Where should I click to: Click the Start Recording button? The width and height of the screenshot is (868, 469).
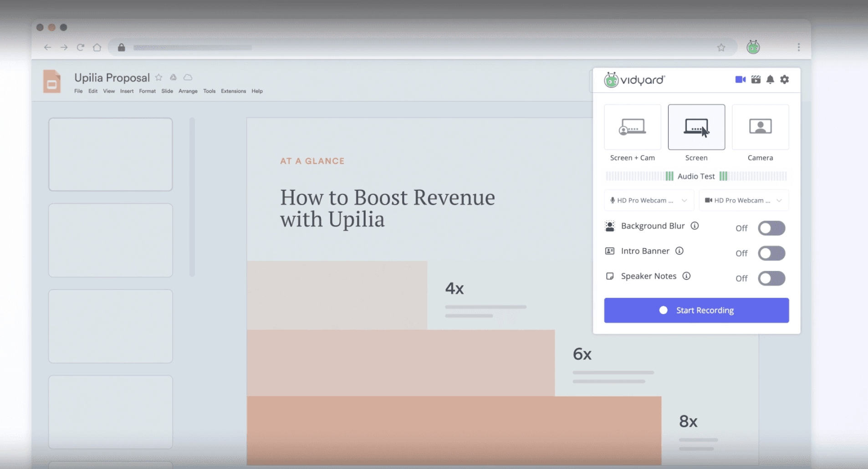pos(696,310)
